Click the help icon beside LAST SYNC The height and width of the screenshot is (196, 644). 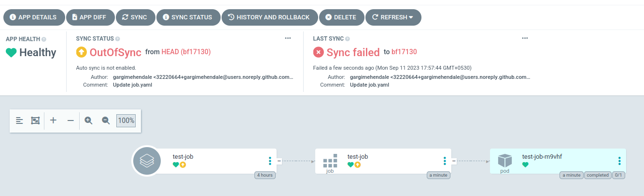point(348,39)
